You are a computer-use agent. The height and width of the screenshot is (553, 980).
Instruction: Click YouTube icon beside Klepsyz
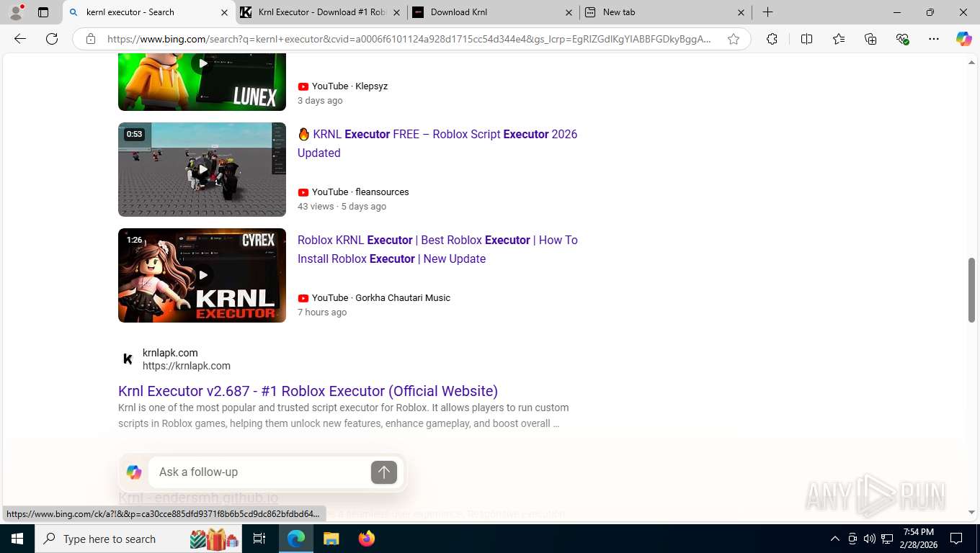(303, 86)
